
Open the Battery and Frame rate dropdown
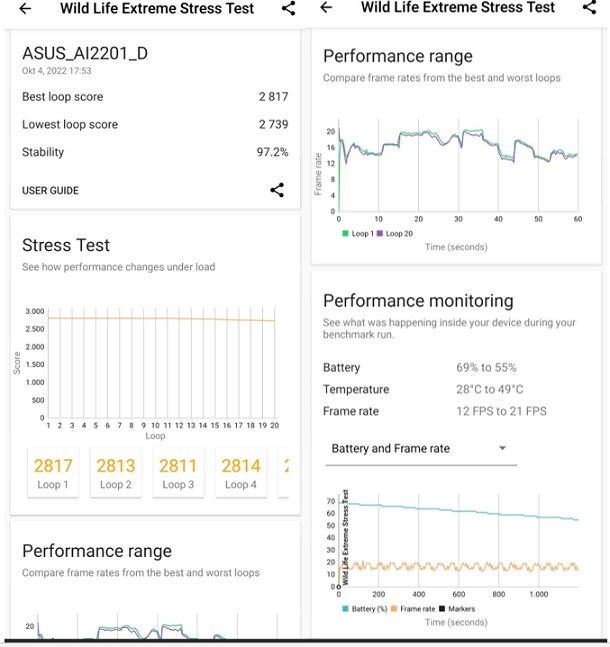[x=421, y=449]
